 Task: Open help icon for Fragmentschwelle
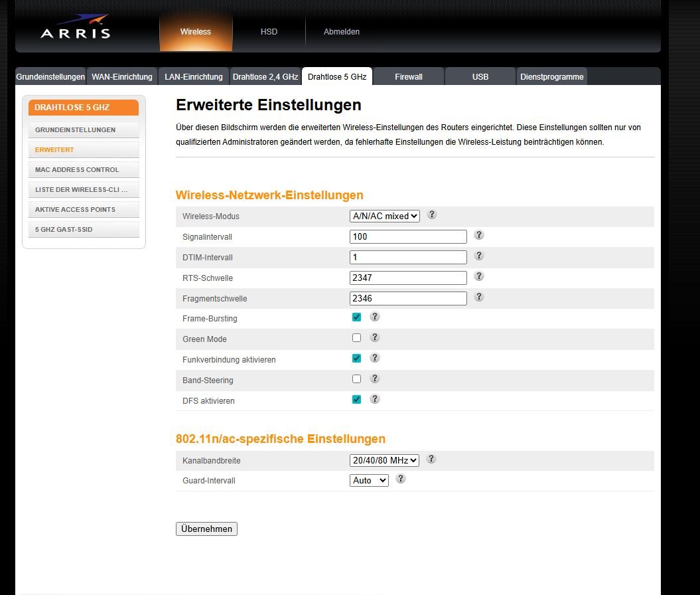point(479,297)
